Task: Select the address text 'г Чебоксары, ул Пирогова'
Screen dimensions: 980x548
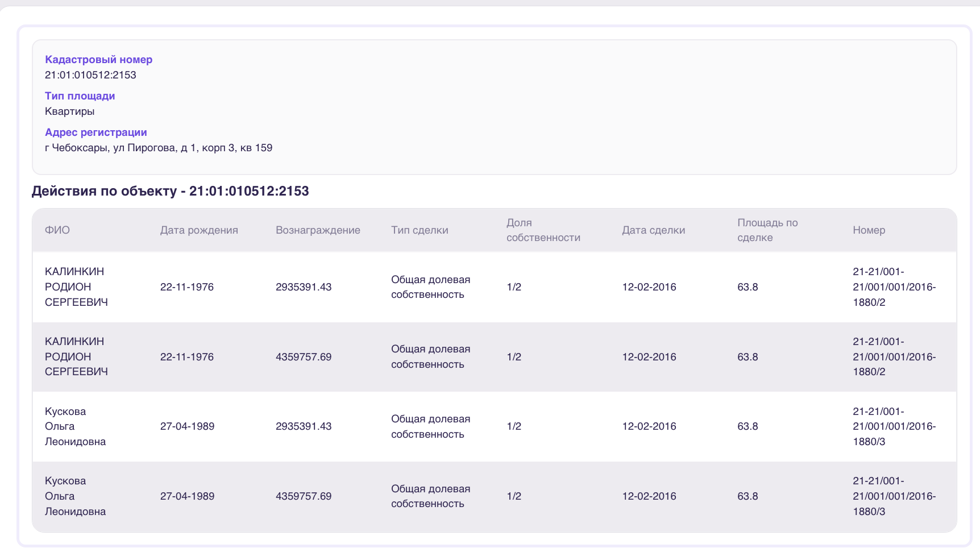Action: click(110, 148)
